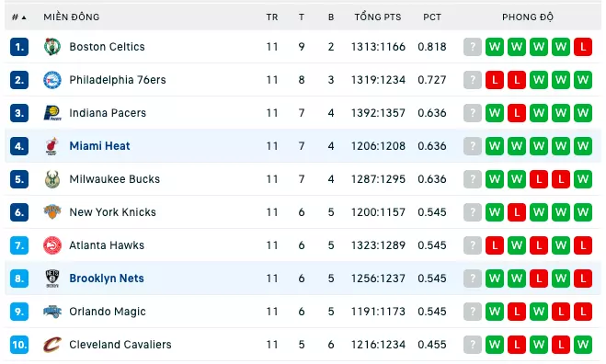Select the Orlando Magic logo icon
The width and height of the screenshot is (606, 364).
(52, 312)
